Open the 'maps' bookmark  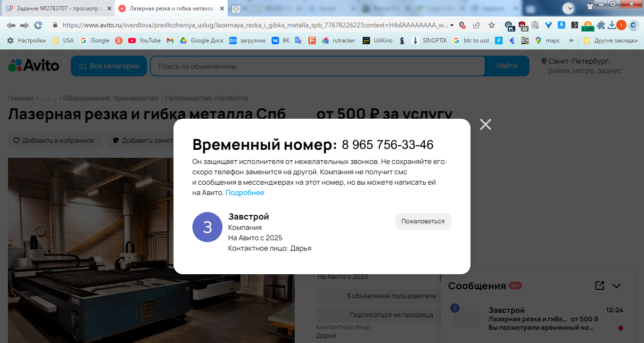pos(547,41)
